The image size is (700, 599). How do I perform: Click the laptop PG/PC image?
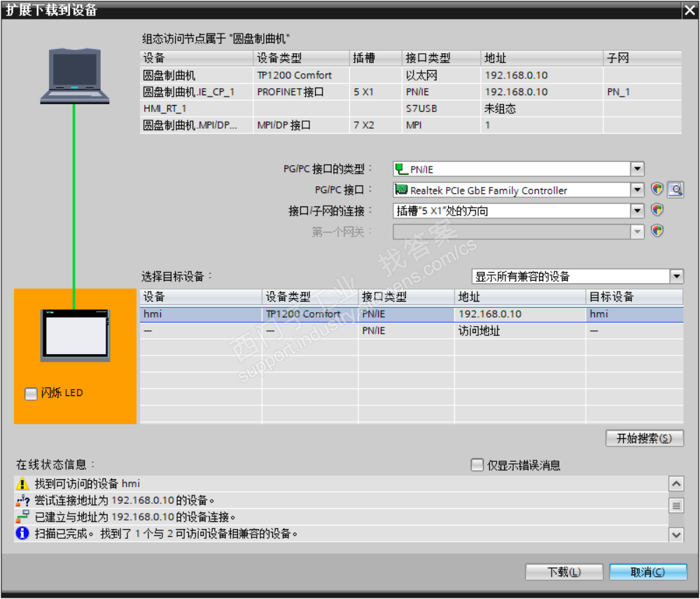75,76
